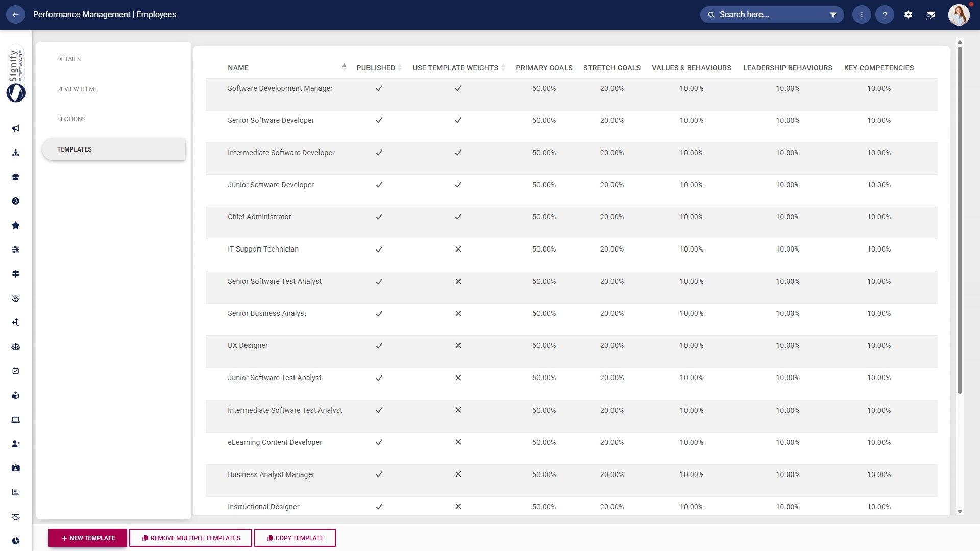Click the Stretch Goals column header
Screen dimensions: 980x551
612,68
